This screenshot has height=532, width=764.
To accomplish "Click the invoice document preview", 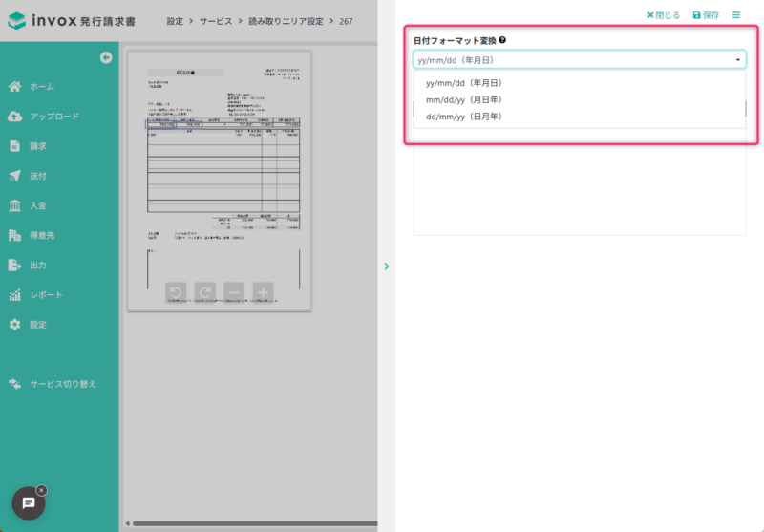I will click(220, 181).
